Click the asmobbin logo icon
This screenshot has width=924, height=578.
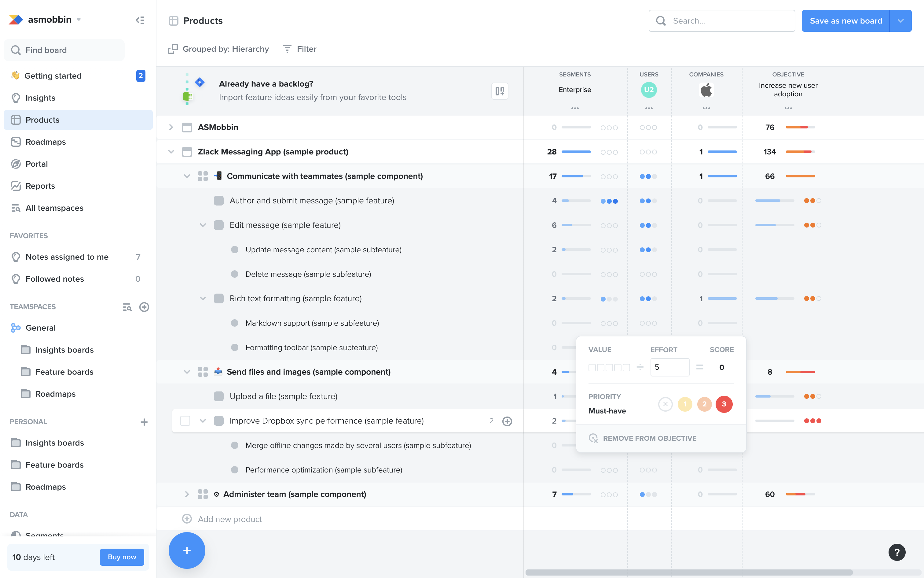click(16, 20)
